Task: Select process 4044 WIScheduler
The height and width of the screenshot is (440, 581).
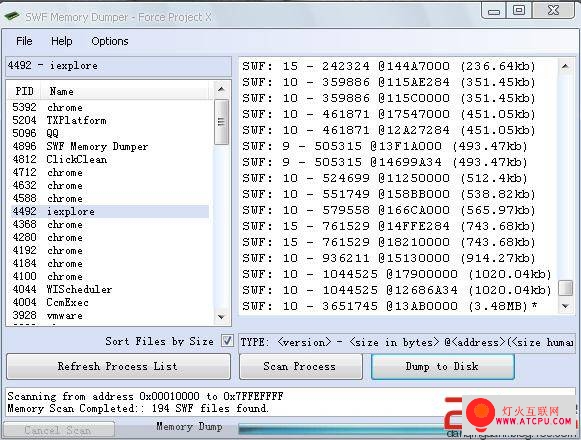Action: point(109,289)
